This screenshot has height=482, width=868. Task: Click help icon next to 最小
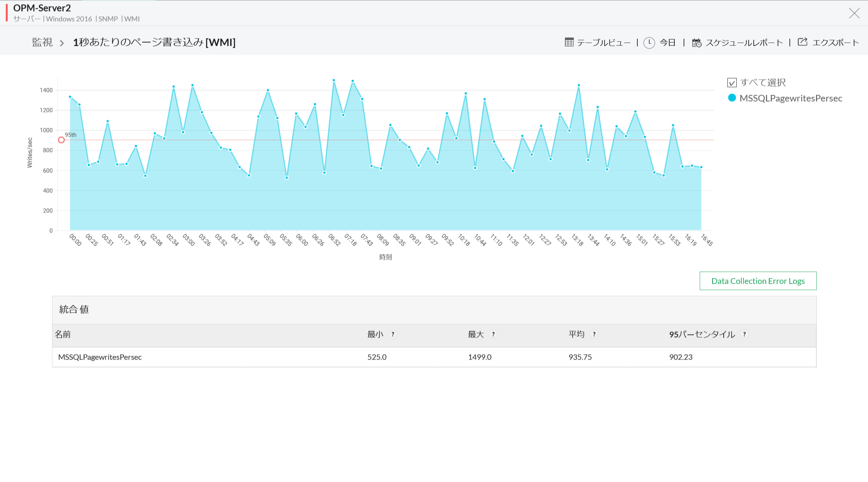coord(393,334)
